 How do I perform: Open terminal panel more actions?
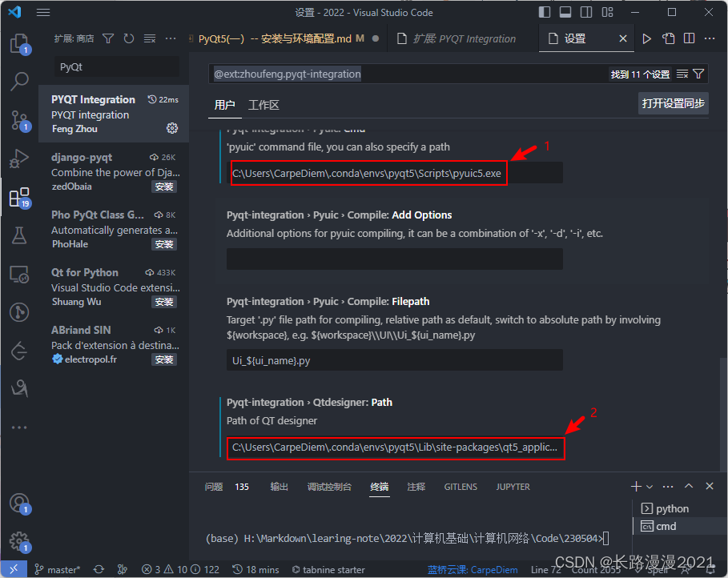click(668, 487)
